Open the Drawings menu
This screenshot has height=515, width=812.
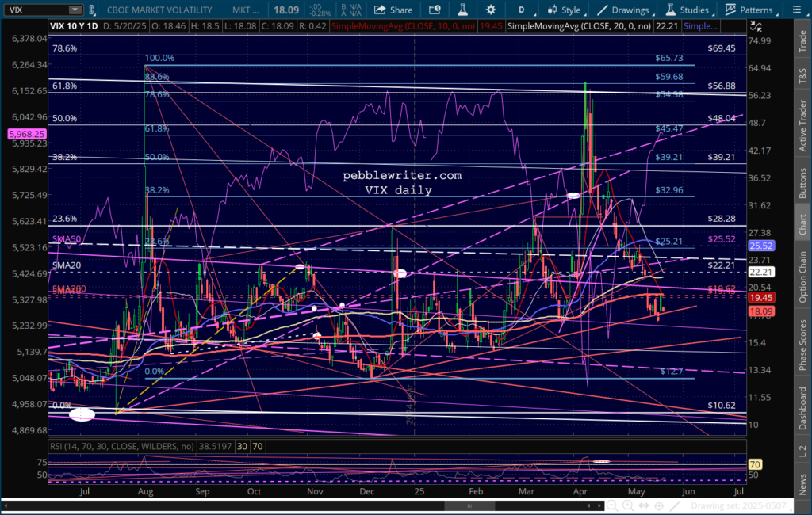tap(623, 10)
